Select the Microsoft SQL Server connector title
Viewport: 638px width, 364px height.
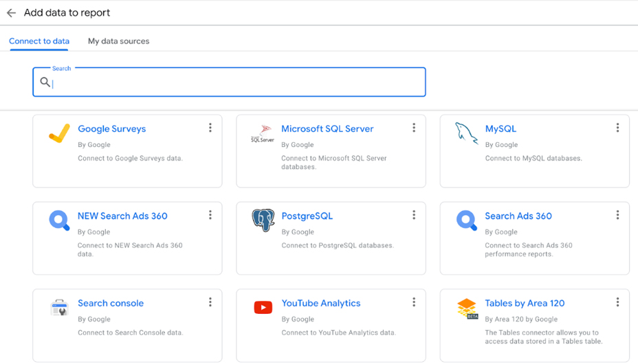coord(327,129)
